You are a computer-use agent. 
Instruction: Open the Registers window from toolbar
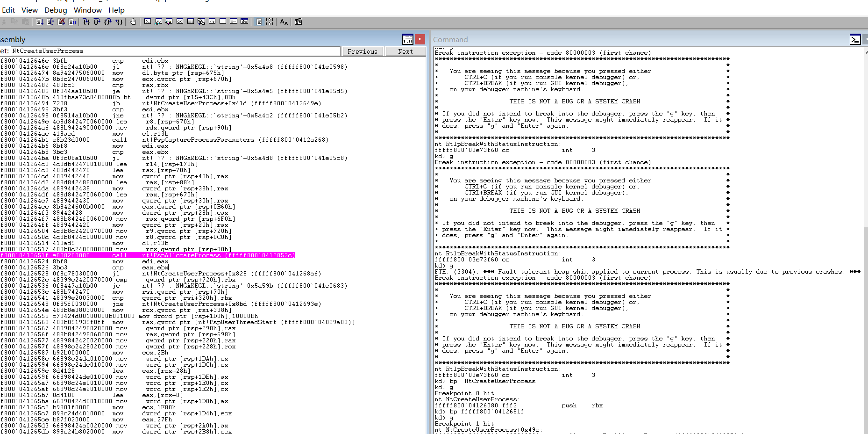click(x=180, y=22)
